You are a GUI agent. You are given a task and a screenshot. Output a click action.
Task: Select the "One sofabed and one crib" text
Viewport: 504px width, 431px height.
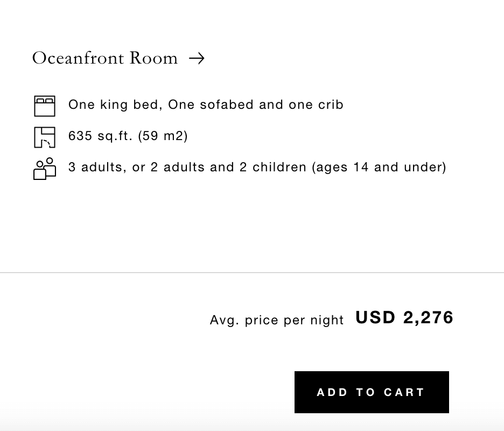[x=255, y=105]
